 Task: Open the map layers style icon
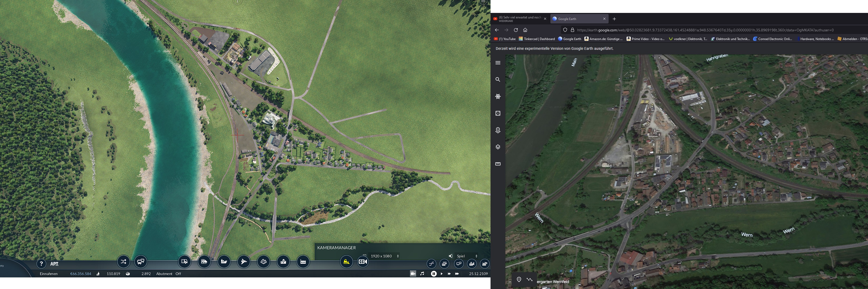tap(498, 147)
